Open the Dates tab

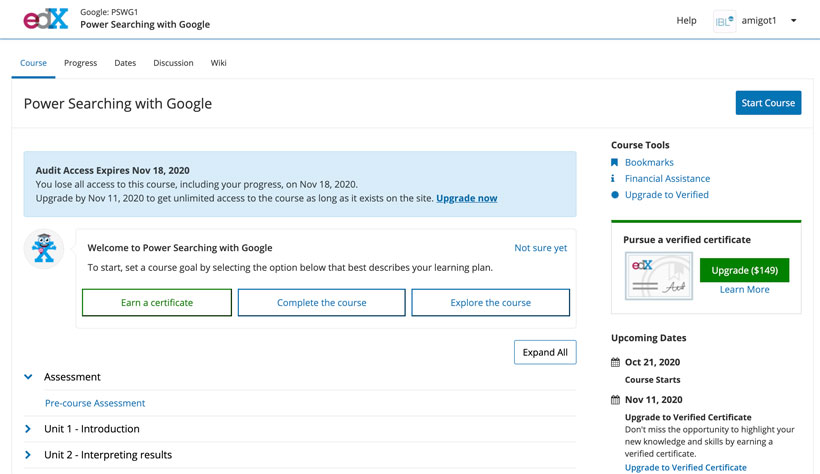pos(125,63)
